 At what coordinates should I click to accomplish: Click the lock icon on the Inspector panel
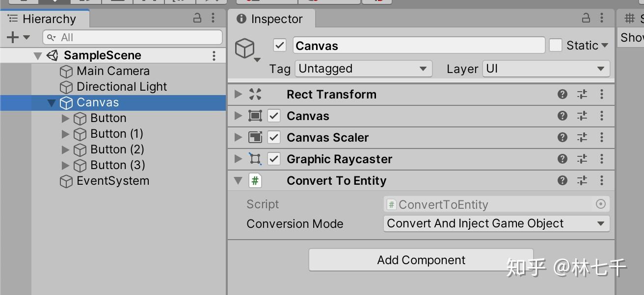click(585, 19)
